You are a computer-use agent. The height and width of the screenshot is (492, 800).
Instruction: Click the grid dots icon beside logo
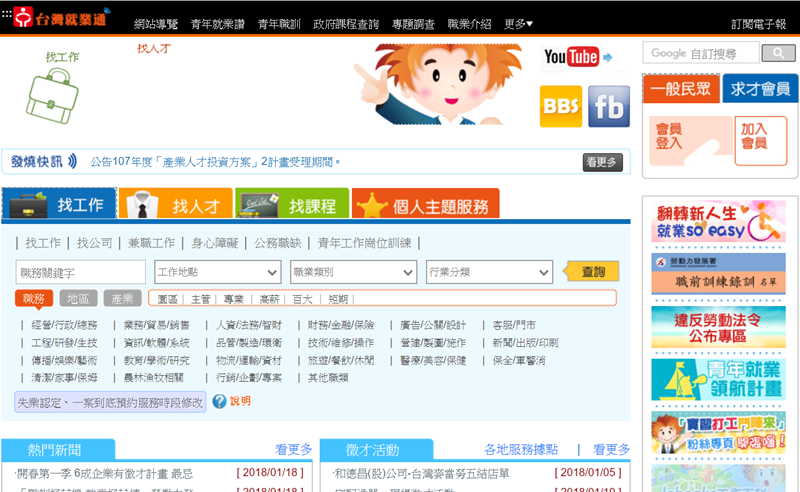point(6,14)
